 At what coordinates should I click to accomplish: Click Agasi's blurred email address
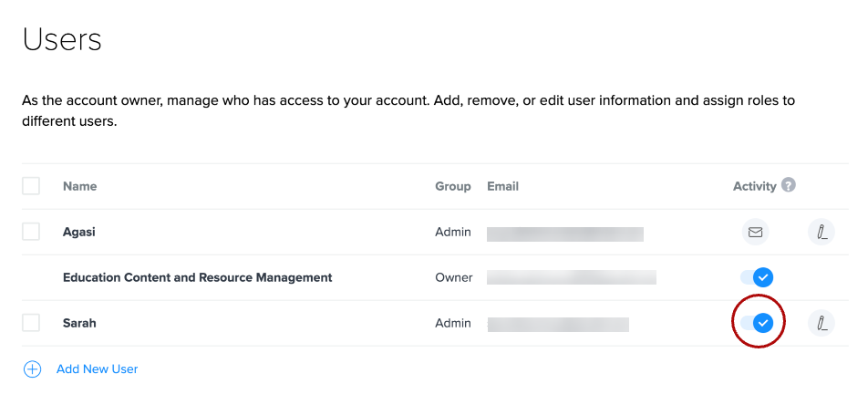(x=565, y=234)
